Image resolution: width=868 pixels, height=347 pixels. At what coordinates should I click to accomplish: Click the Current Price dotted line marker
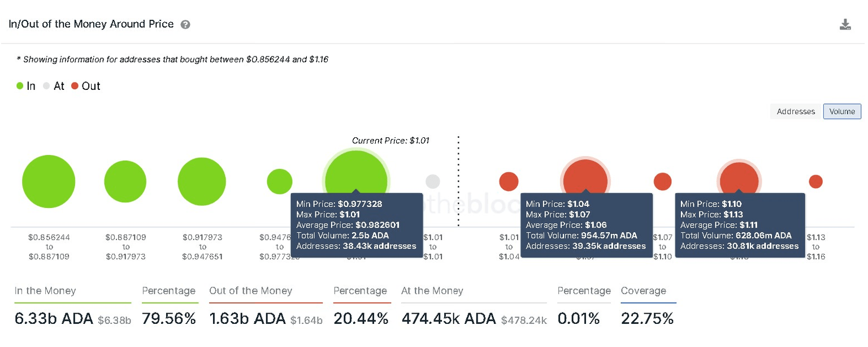point(458,181)
